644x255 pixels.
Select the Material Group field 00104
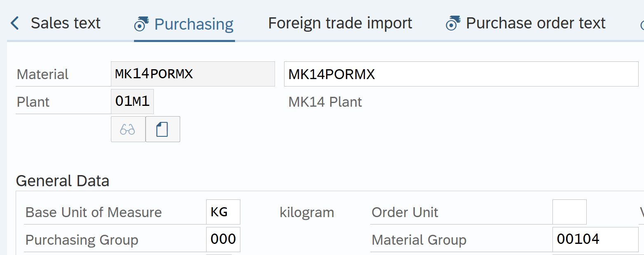pyautogui.click(x=595, y=240)
